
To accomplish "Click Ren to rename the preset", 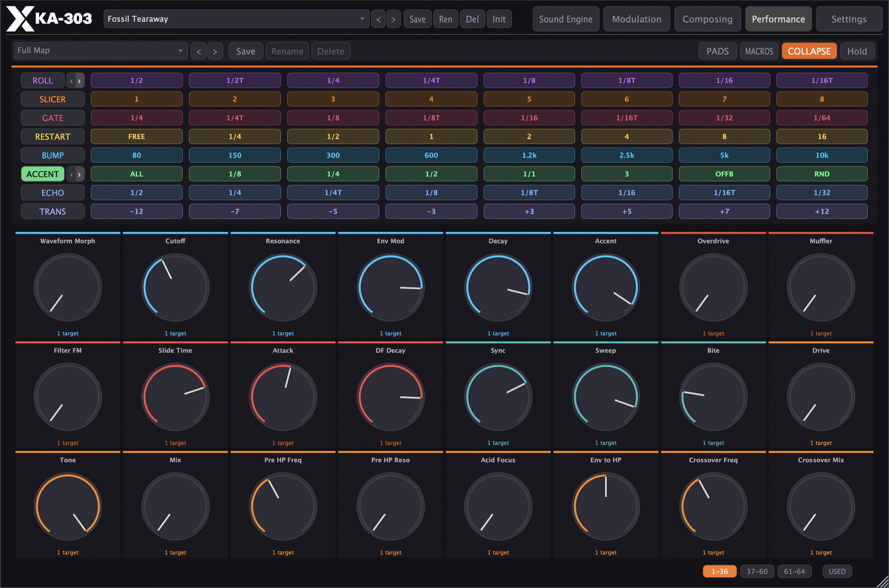I will [445, 19].
